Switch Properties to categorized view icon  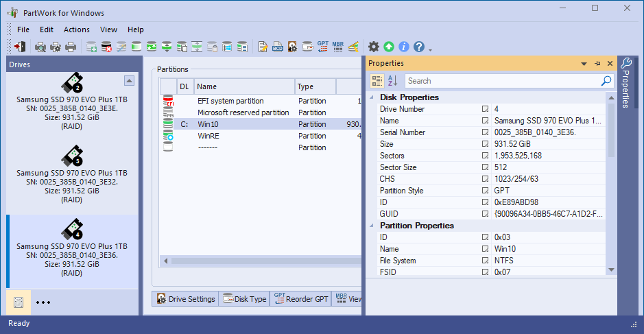(377, 81)
